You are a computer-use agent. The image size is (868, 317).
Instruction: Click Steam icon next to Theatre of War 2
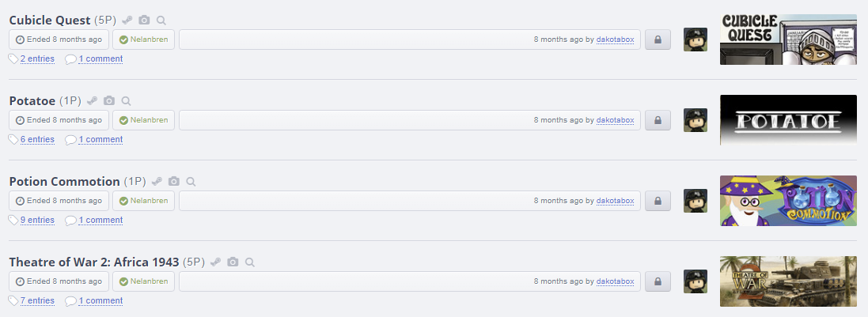click(216, 262)
